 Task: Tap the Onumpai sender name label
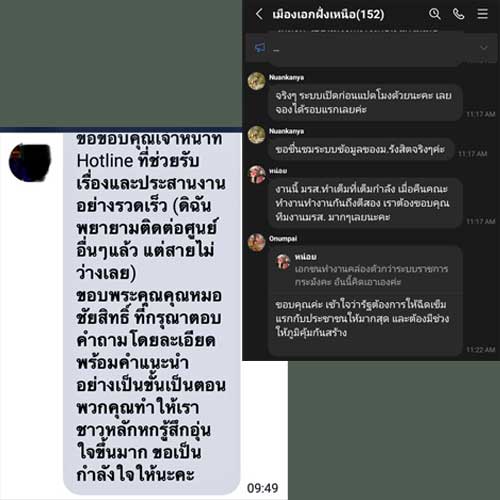[283, 239]
